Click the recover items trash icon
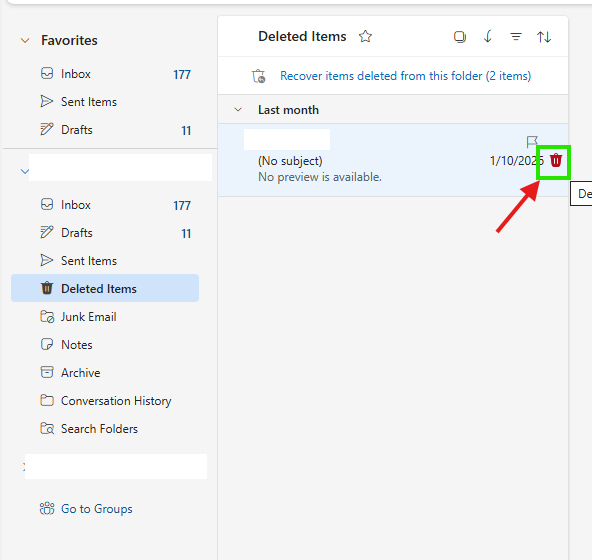Screen dimensions: 592x560 (x=259, y=76)
